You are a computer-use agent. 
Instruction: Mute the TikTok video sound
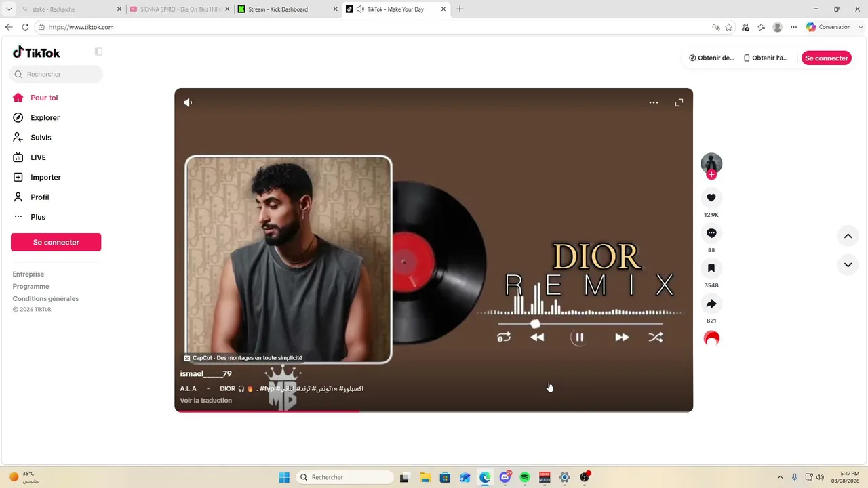(x=189, y=102)
